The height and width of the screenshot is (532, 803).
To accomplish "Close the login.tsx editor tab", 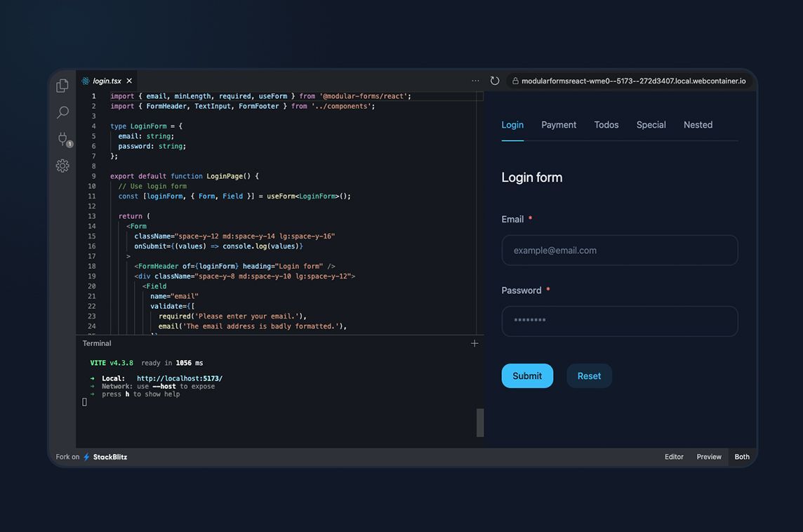I will (x=128, y=81).
